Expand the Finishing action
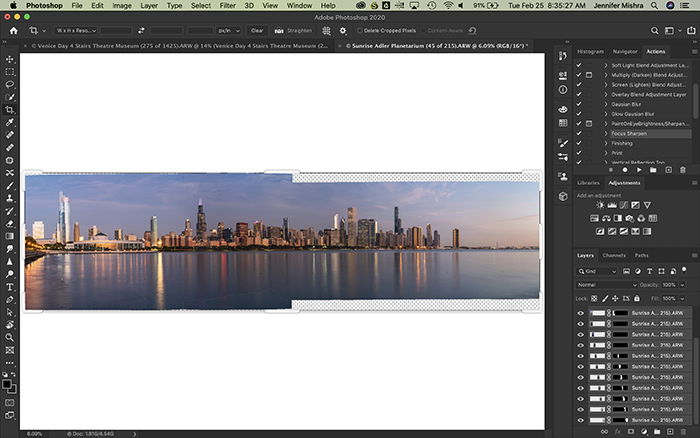 (605, 143)
